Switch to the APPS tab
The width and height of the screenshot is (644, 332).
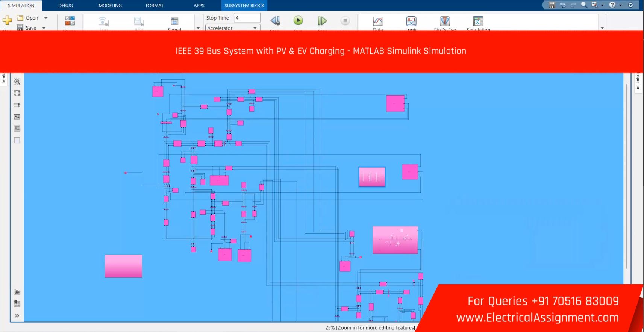pos(199,5)
